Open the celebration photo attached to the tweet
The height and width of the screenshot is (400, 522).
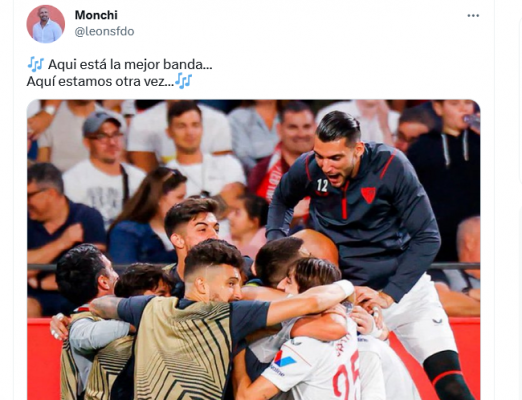coord(253,250)
